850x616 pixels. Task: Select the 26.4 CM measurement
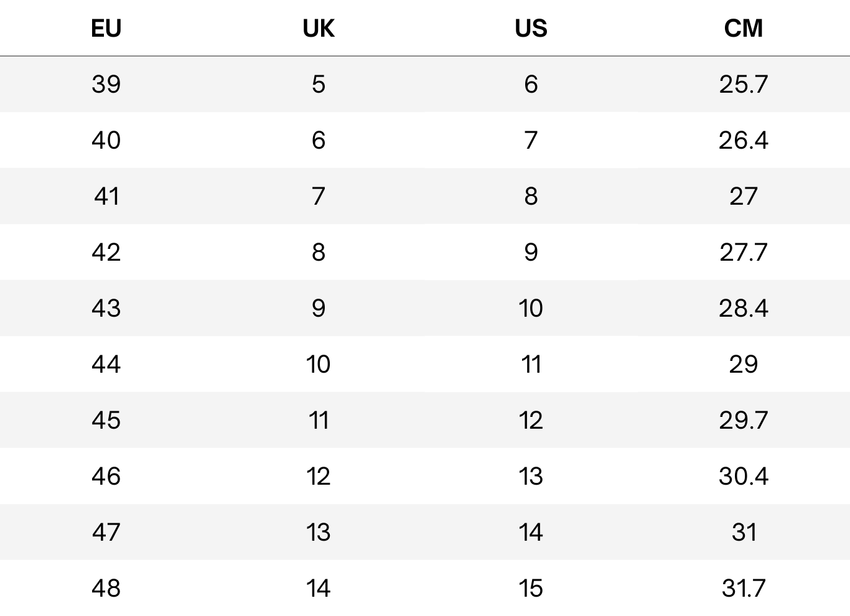coord(743,141)
